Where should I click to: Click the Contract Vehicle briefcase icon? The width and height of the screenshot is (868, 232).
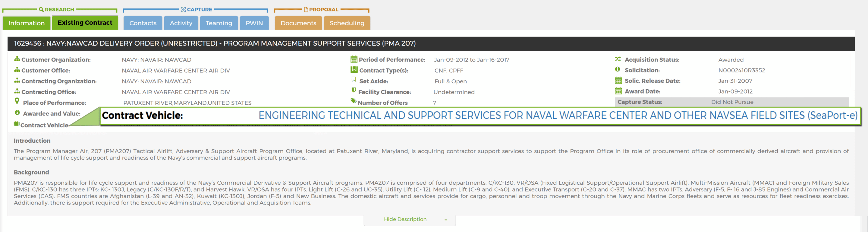17,124
